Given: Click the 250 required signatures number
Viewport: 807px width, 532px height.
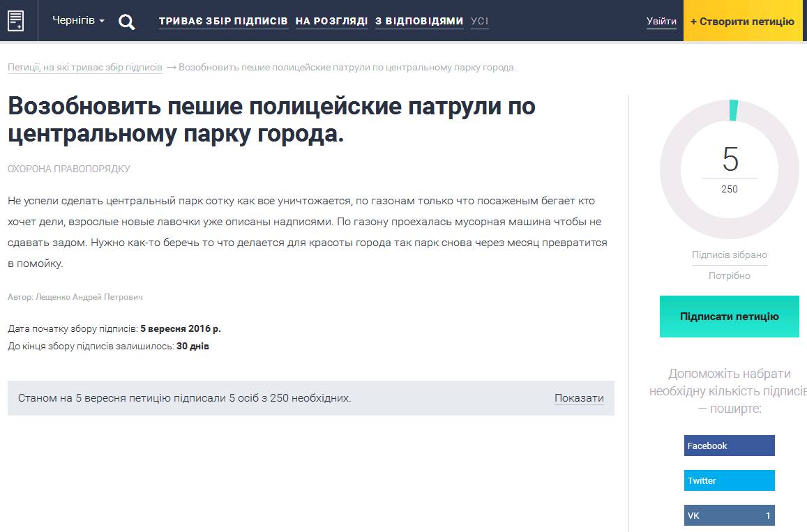Looking at the screenshot, I should point(730,190).
